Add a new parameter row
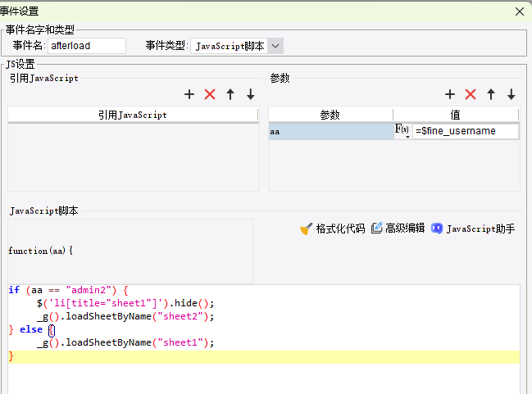The width and height of the screenshot is (532, 394). (x=450, y=95)
